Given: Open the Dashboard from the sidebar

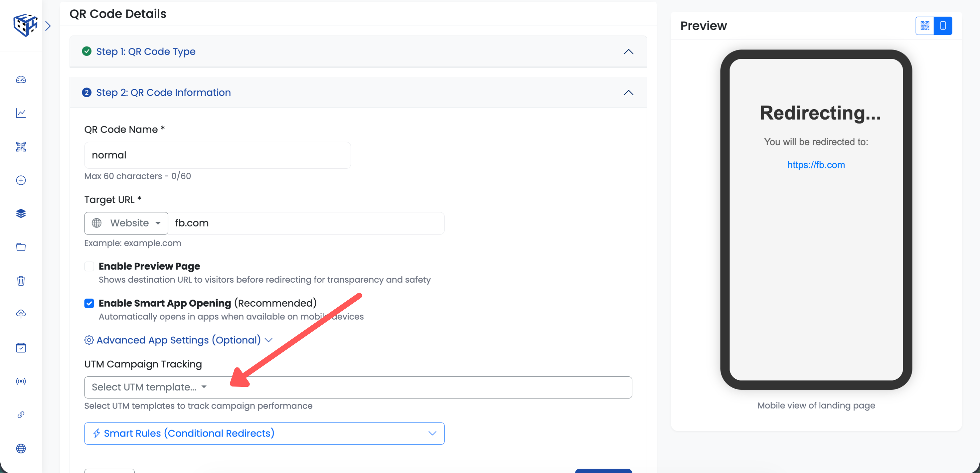Looking at the screenshot, I should pos(21,80).
